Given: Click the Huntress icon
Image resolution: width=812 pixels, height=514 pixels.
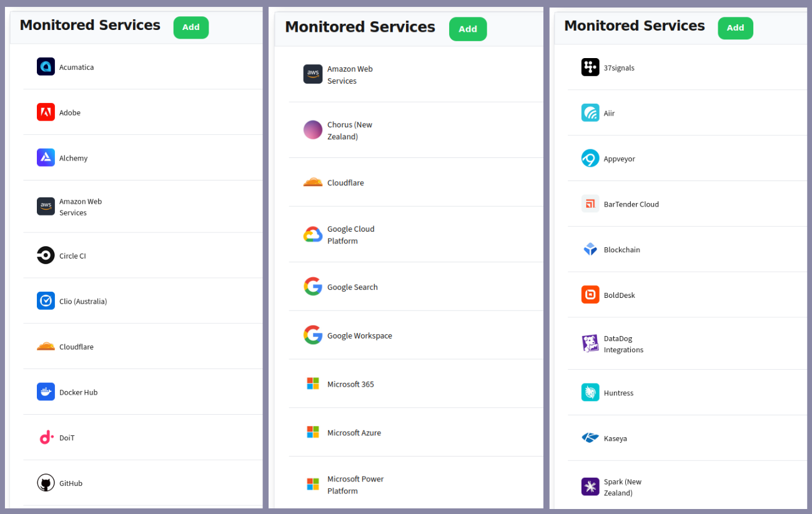Looking at the screenshot, I should click(x=590, y=393).
